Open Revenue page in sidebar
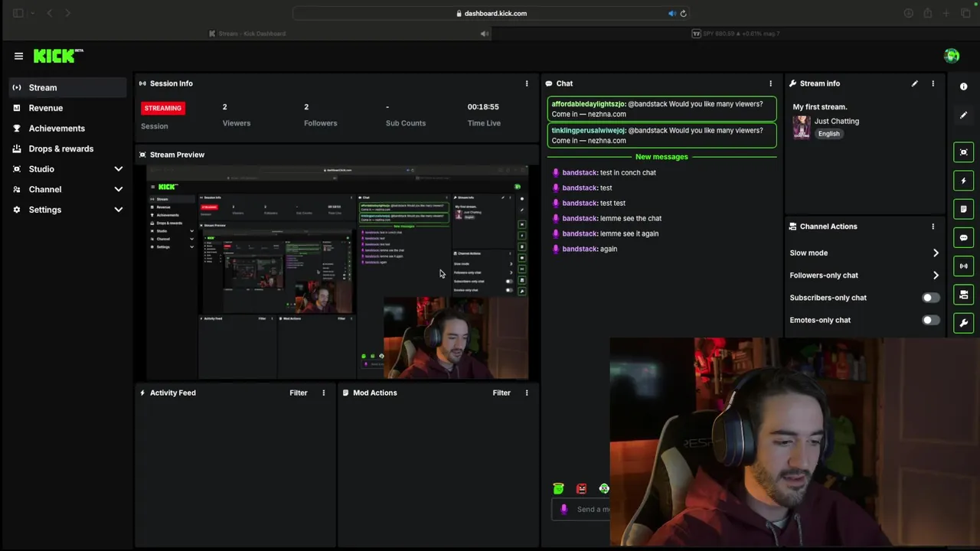This screenshot has width=980, height=551. pyautogui.click(x=67, y=108)
